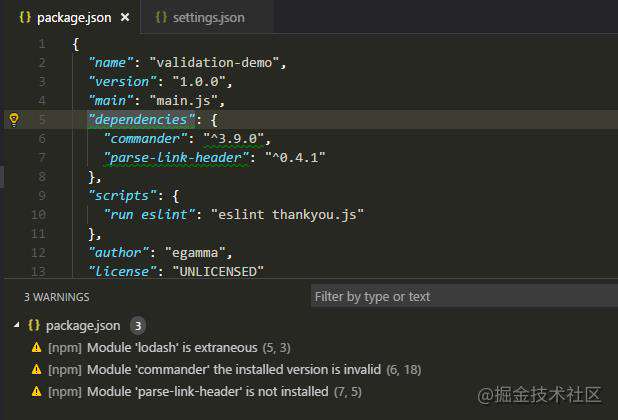Click the warning icon for commander invalid version
The height and width of the screenshot is (420, 618).
[37, 370]
